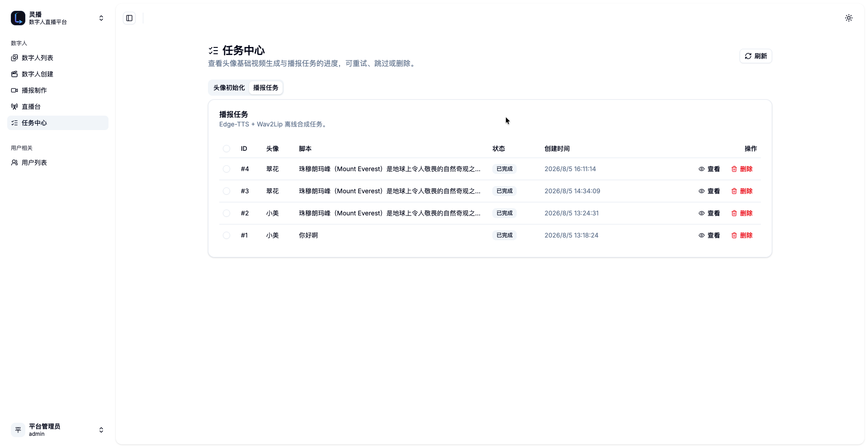Viewport: 868px width, 448px height.
Task: Click the 翠花 avatar name in row #4
Action: [x=272, y=169]
